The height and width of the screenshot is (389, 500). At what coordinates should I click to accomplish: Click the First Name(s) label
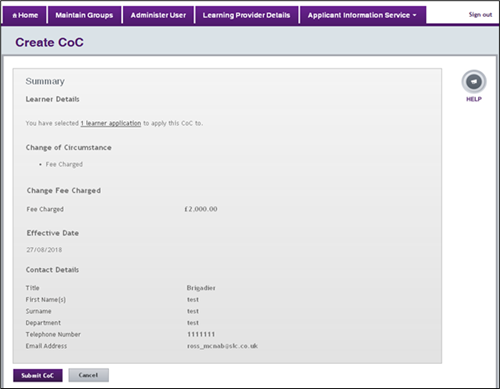(46, 299)
